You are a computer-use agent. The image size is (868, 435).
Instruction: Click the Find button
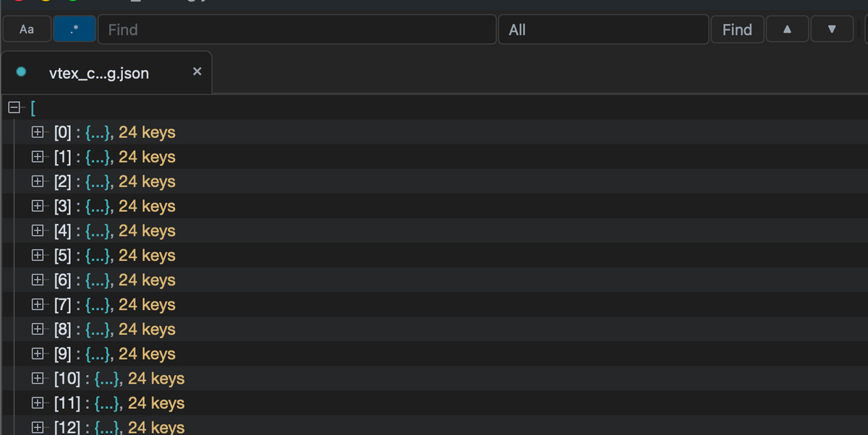click(x=737, y=30)
